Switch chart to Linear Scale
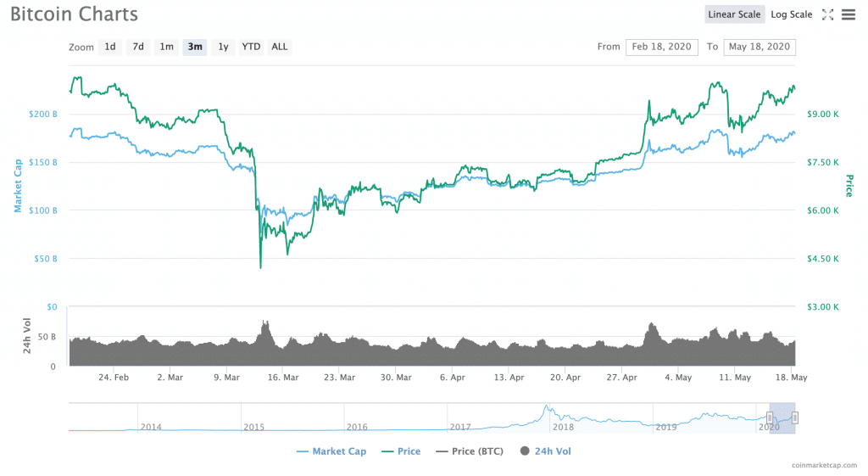Image resolution: width=868 pixels, height=476 pixels. [x=734, y=14]
